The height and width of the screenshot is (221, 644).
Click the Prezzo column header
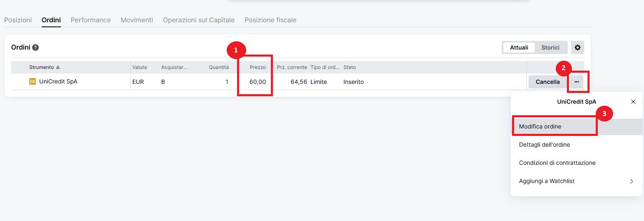point(258,67)
